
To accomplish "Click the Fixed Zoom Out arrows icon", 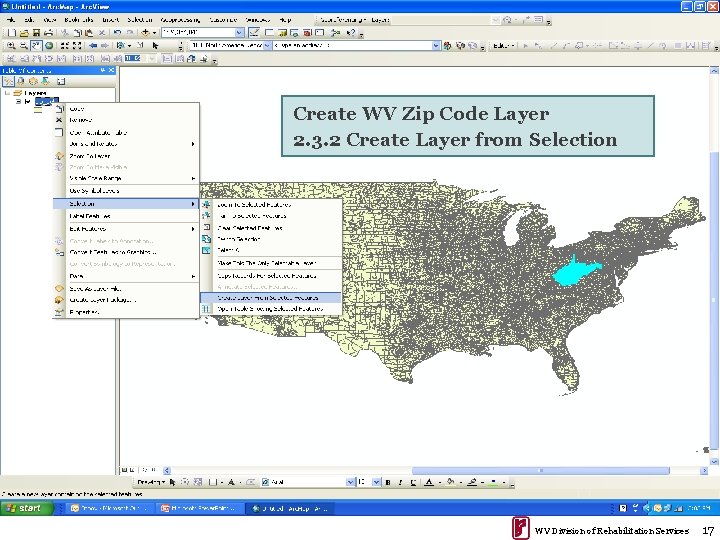I will pyautogui.click(x=77, y=45).
